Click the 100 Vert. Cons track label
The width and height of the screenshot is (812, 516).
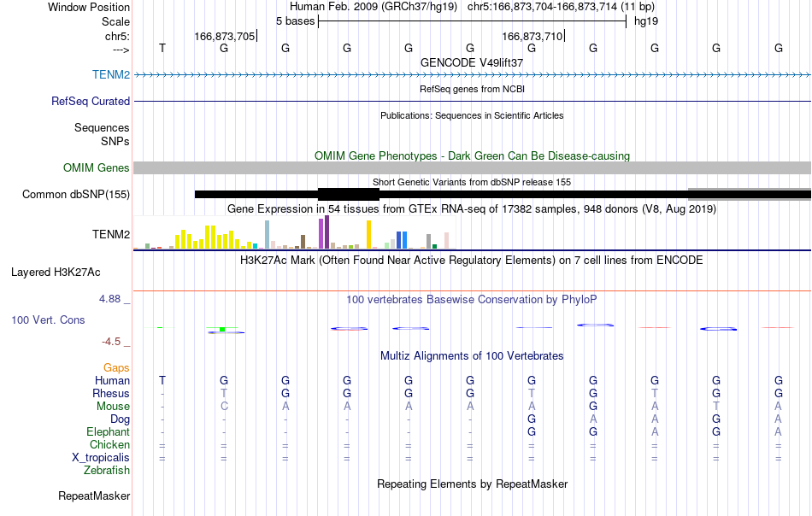coord(48,320)
